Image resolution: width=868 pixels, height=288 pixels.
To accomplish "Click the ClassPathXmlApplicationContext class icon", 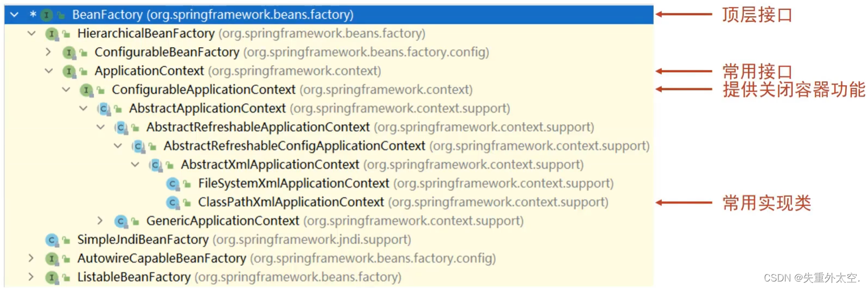I will [173, 202].
